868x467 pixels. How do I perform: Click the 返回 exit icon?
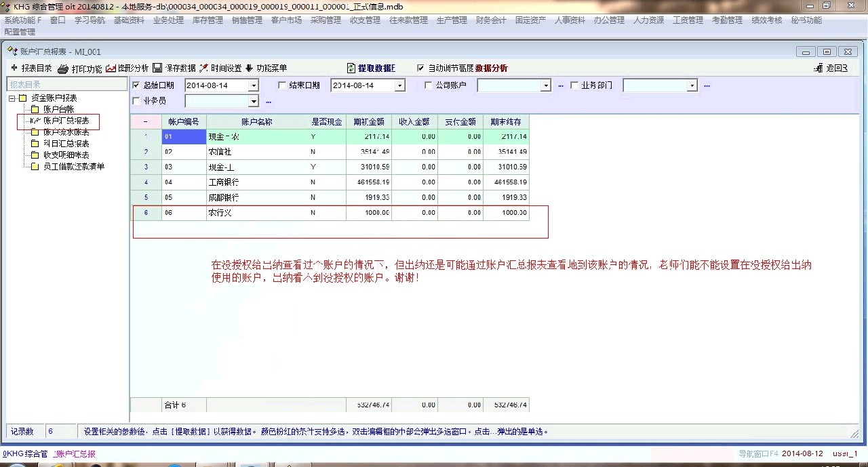[818, 68]
